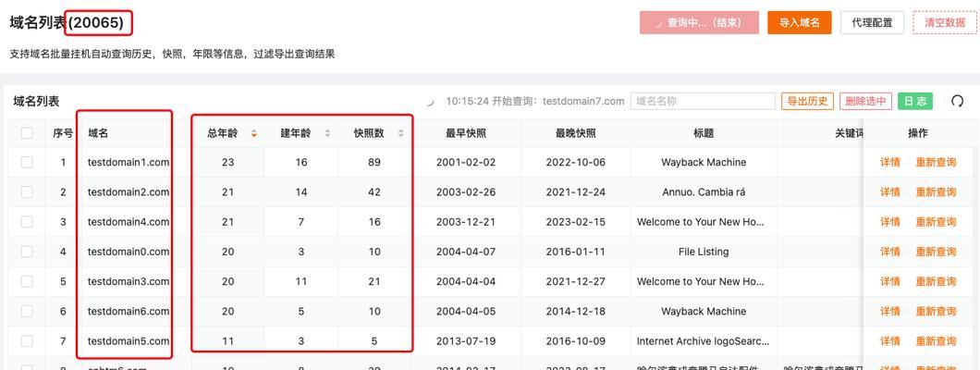
Task: Select the testdomain5.com domain cell
Action: click(129, 341)
